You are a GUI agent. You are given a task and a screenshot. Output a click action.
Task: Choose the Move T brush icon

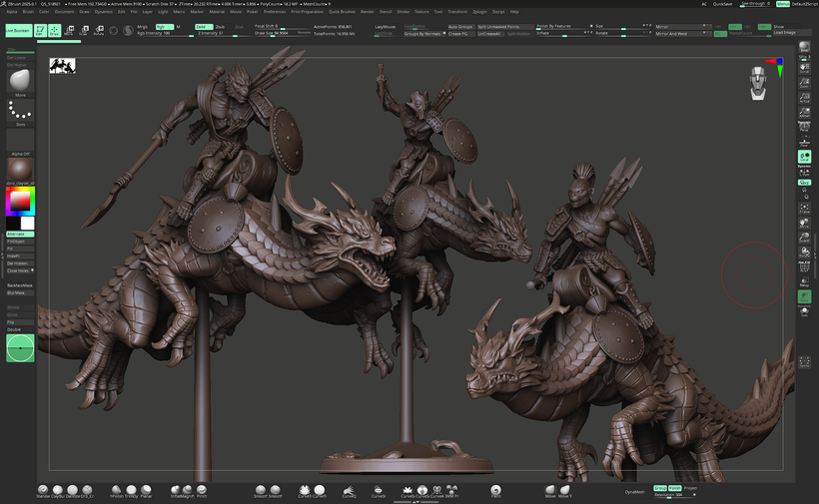click(x=565, y=490)
